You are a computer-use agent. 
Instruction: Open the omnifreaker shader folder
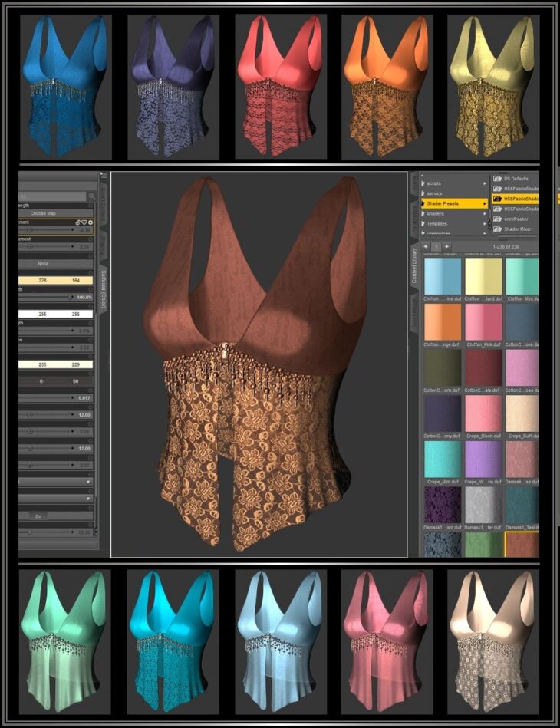[x=516, y=219]
